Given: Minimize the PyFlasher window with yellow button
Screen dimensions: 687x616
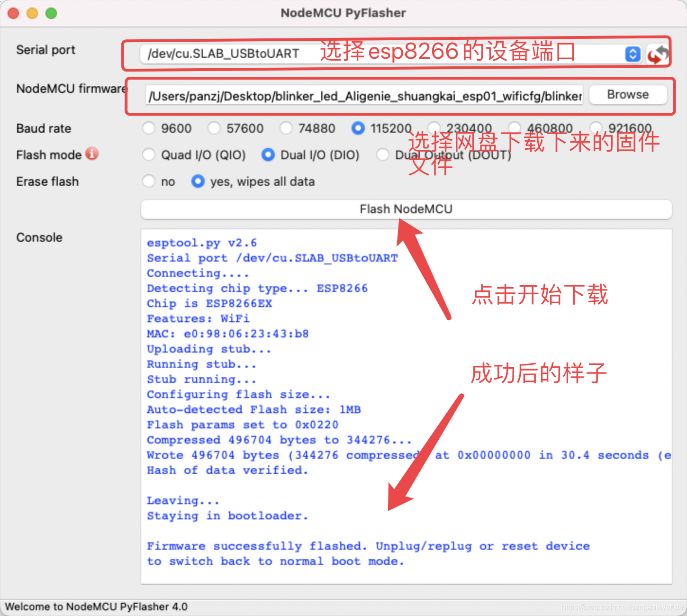Looking at the screenshot, I should point(32,13).
